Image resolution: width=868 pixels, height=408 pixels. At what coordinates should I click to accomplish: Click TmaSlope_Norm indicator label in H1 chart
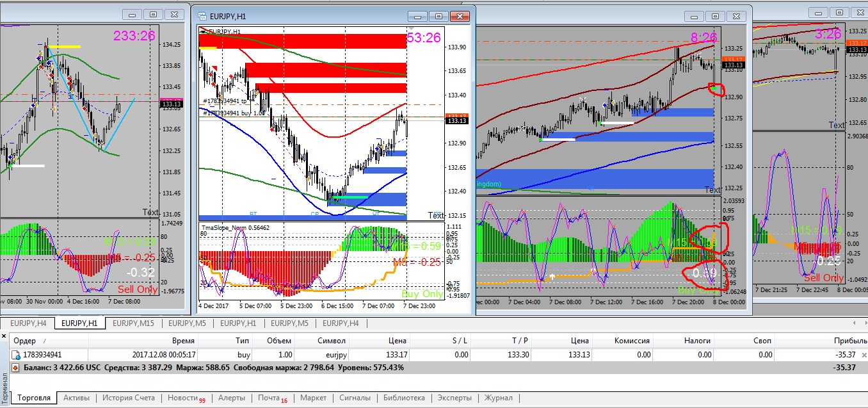tap(236, 227)
